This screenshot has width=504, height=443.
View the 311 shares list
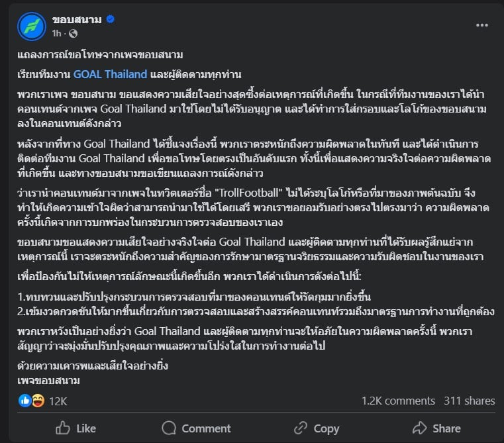[x=470, y=401]
